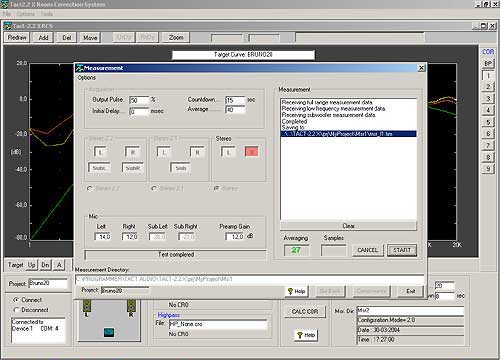Click the Clear button under the measurement log
500x360 pixels.
pyautogui.click(x=348, y=226)
